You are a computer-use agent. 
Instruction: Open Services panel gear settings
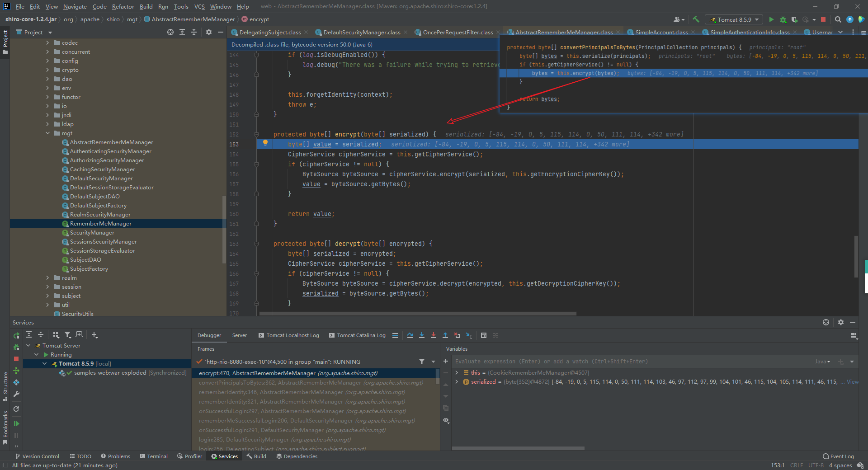click(x=840, y=322)
